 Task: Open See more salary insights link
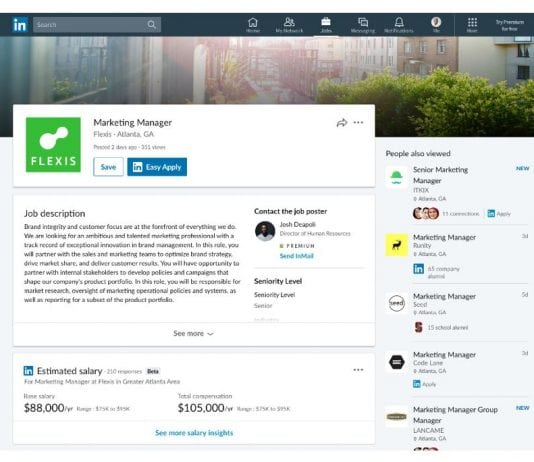click(194, 433)
